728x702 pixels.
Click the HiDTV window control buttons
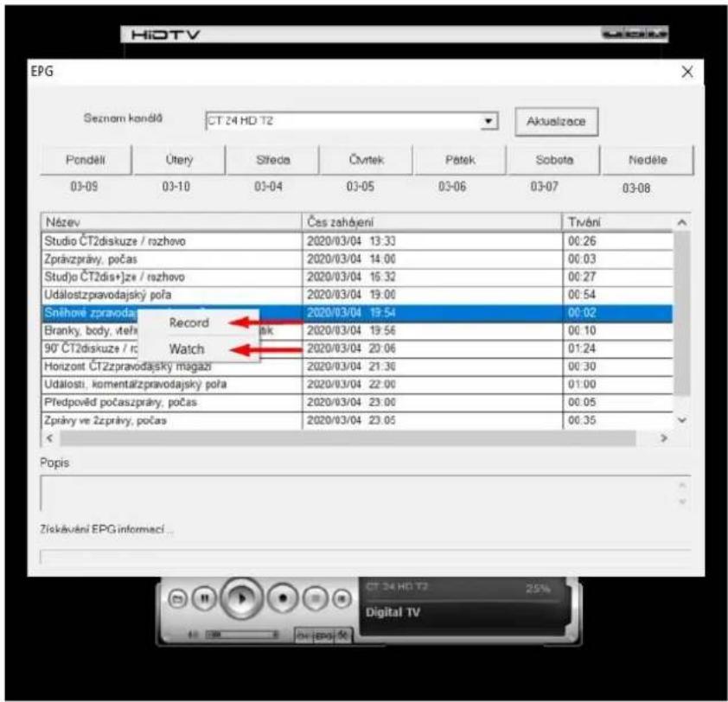coord(635,34)
